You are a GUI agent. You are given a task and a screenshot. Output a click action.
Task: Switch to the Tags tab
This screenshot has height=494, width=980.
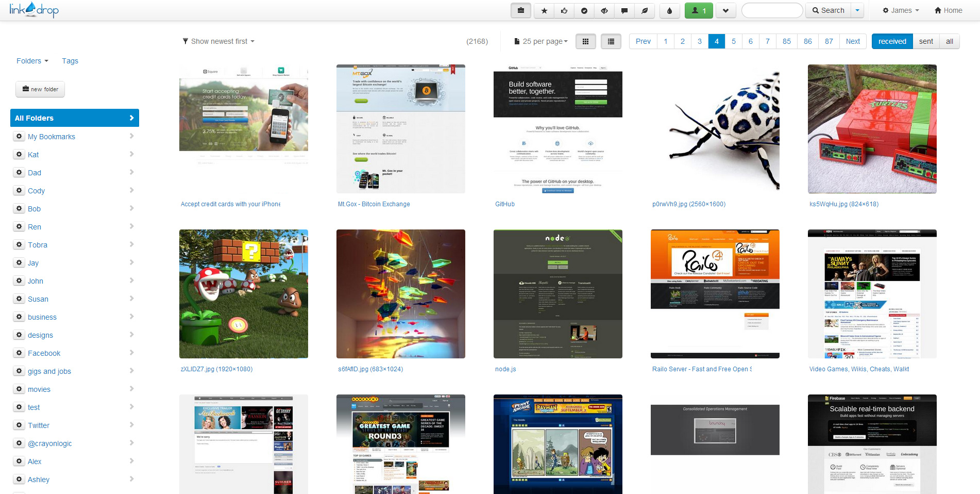70,61
